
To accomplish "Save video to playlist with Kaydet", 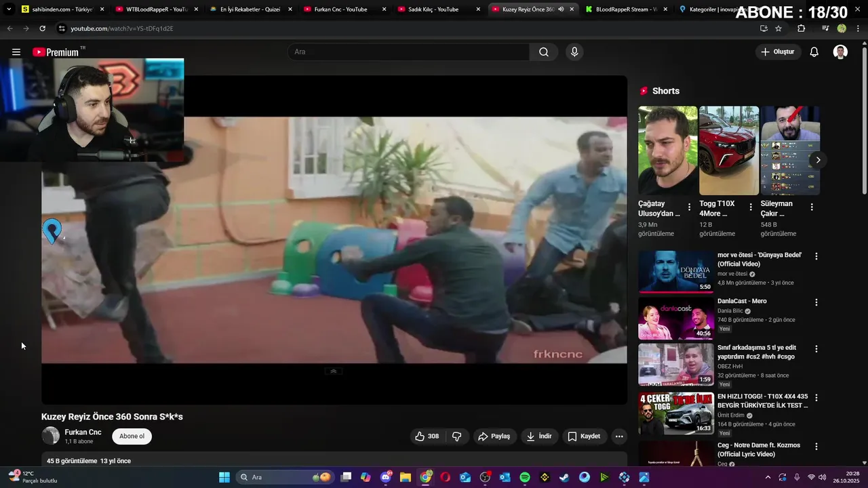I will 584,436.
